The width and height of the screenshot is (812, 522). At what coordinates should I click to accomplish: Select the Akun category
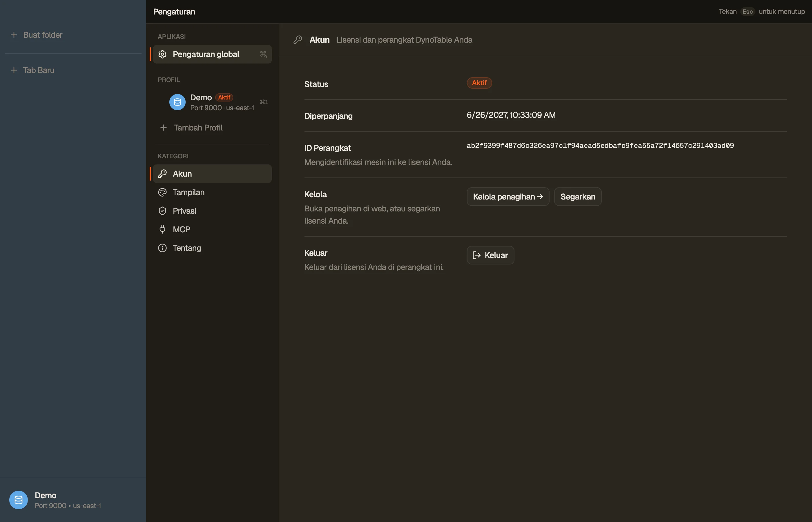[212, 174]
